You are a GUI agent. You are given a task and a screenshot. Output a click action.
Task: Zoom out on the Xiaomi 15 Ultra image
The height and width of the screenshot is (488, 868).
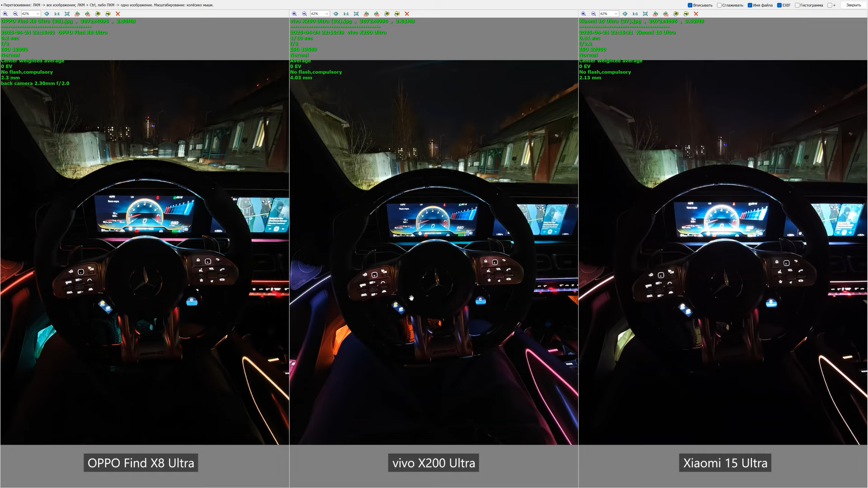pos(593,14)
